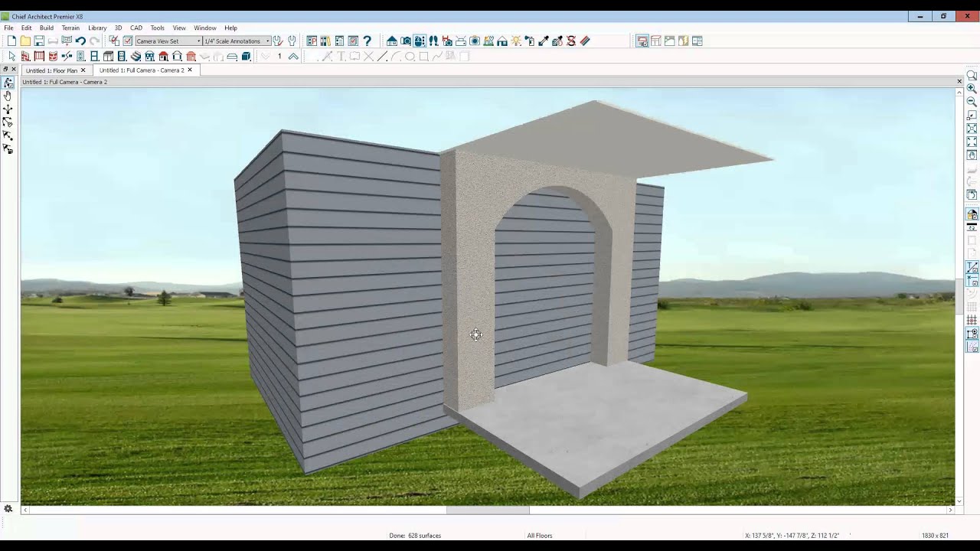Switch to Untitled 1: Floor Plan tab
Image resolution: width=980 pixels, height=551 pixels.
(x=51, y=70)
